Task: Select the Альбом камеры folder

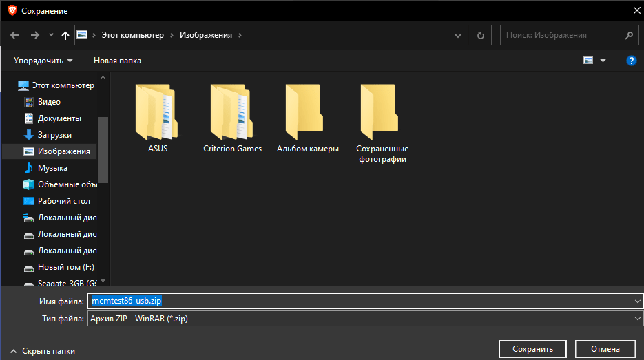Action: pos(307,117)
